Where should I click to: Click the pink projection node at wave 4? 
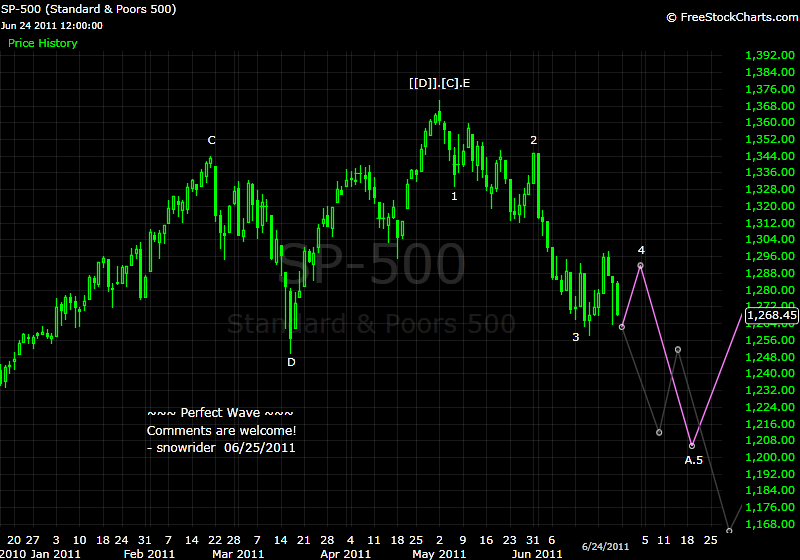click(x=640, y=266)
